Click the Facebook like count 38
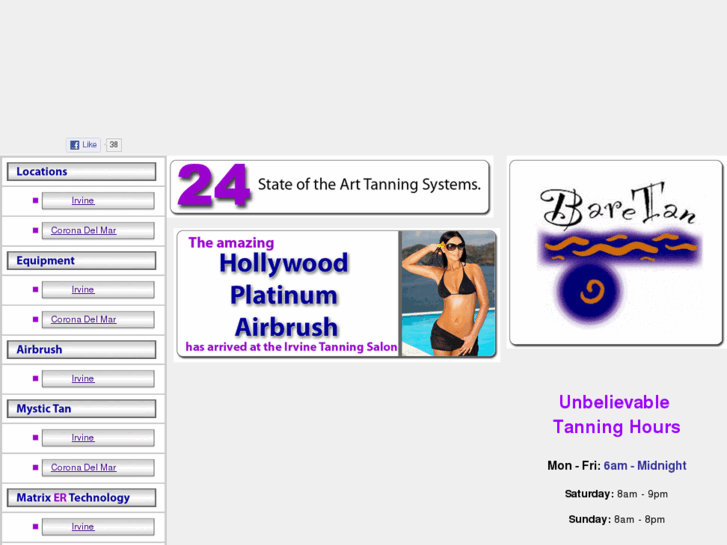This screenshot has width=727, height=545. (114, 145)
